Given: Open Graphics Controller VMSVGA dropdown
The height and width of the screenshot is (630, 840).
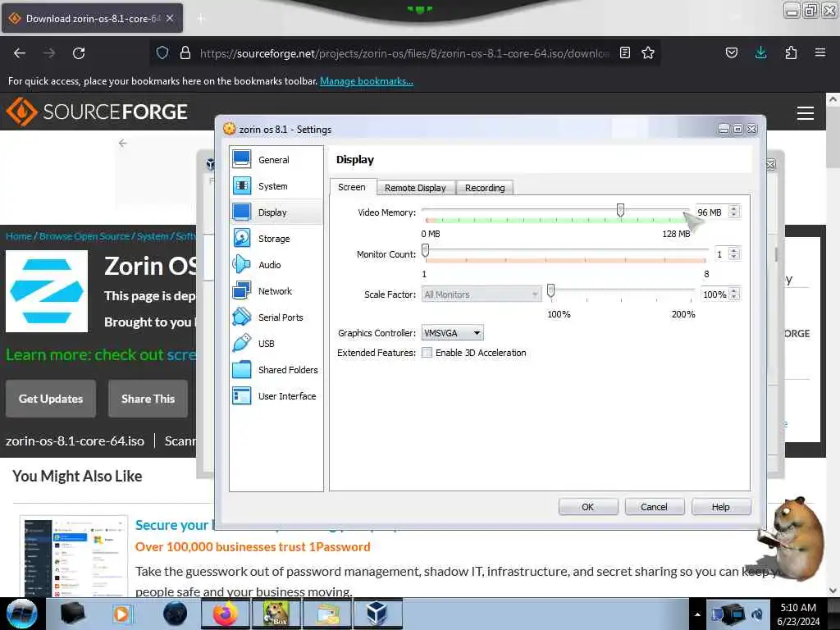Looking at the screenshot, I should point(453,333).
